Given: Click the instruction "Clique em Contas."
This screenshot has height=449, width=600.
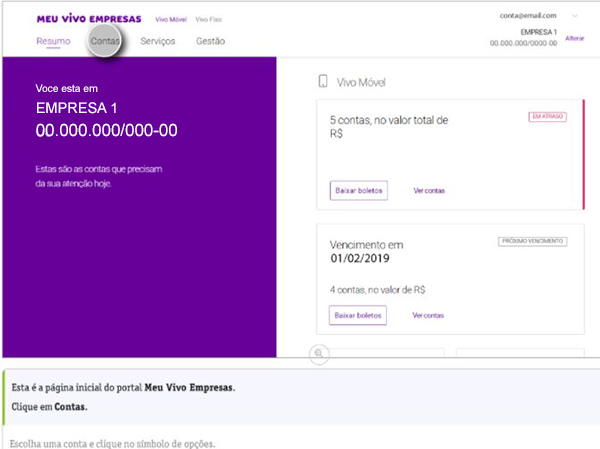Looking at the screenshot, I should tap(49, 407).
